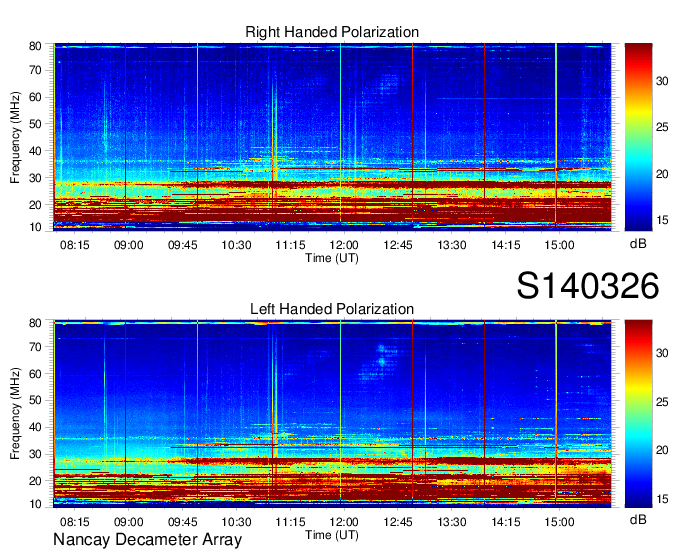Click the 50 frequency tick of left-handed plot
The height and width of the screenshot is (552, 680).
tap(35, 400)
